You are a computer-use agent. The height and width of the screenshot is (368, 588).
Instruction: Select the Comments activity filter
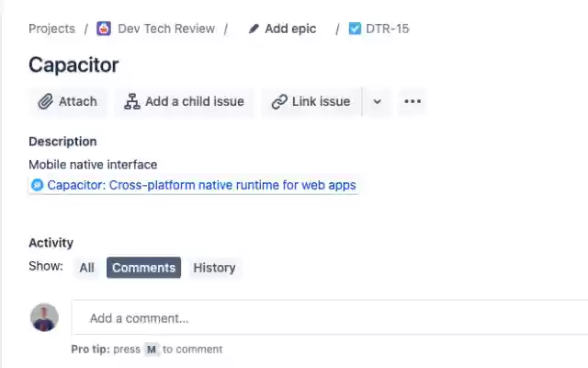(x=143, y=268)
